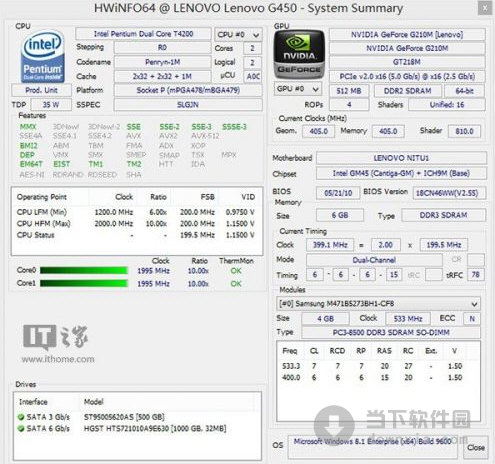Screen dimensions: 495x464
Task: Click the Geom. clock 405.0 field
Action: (318, 131)
